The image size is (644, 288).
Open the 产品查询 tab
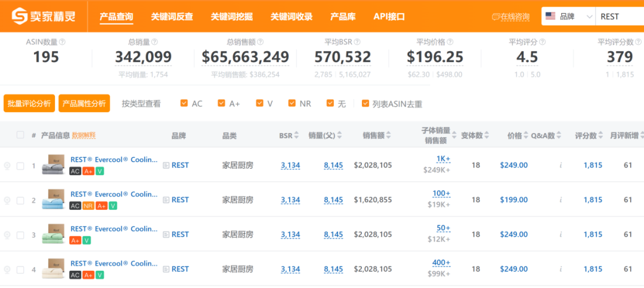[x=116, y=17]
